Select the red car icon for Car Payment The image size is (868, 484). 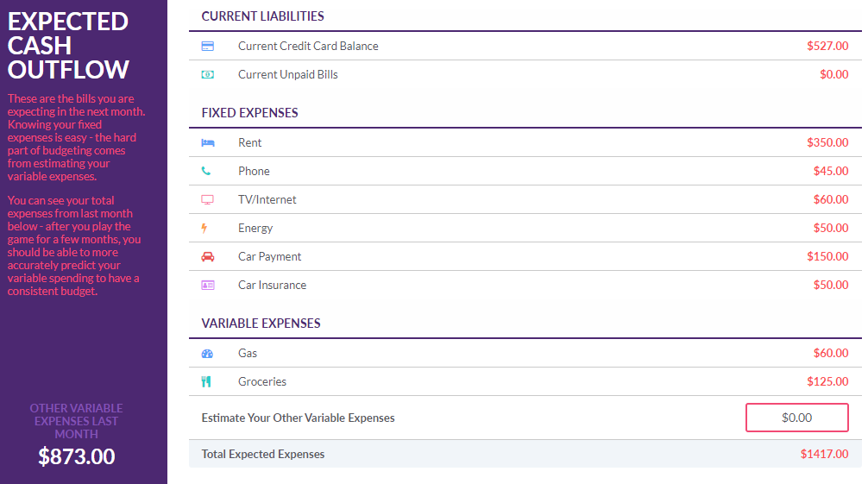click(208, 256)
